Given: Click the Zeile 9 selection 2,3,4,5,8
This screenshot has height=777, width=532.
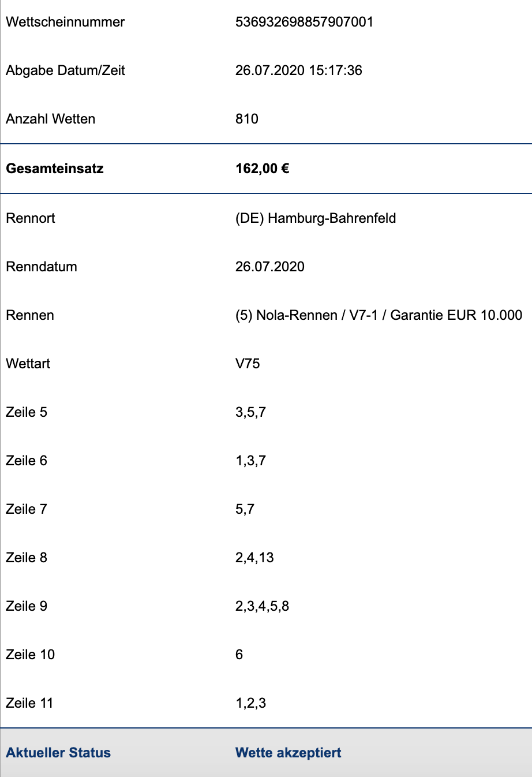Looking at the screenshot, I should 262,606.
